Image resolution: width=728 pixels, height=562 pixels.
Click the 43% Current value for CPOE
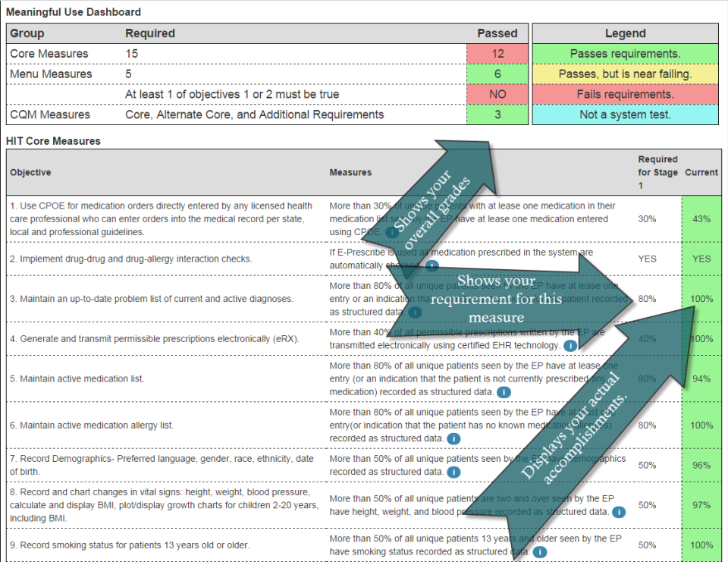(701, 218)
